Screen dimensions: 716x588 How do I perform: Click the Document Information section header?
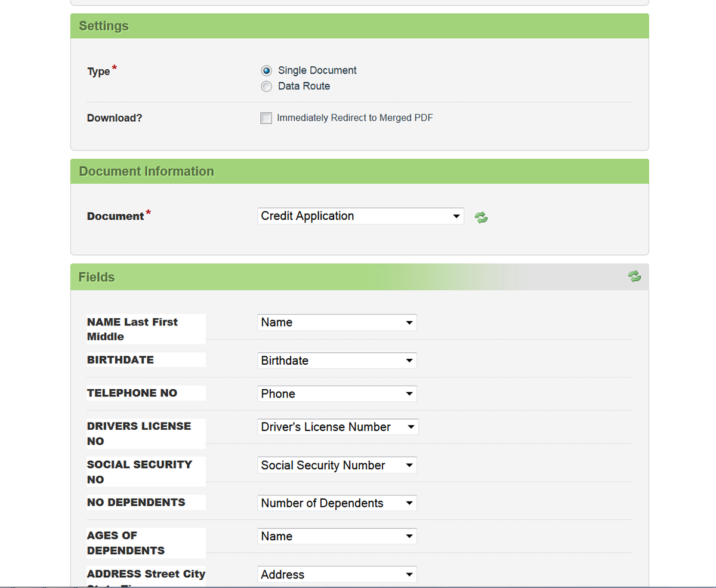pos(359,171)
